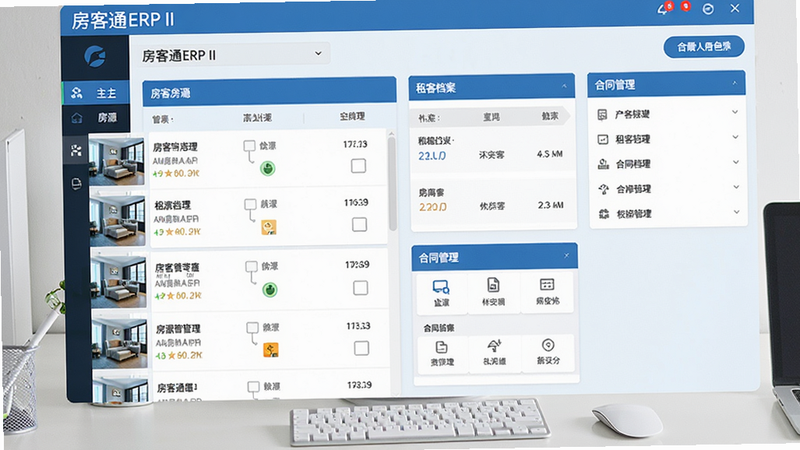Open the umbrella arrow tile in lower grid row

[x=494, y=353]
